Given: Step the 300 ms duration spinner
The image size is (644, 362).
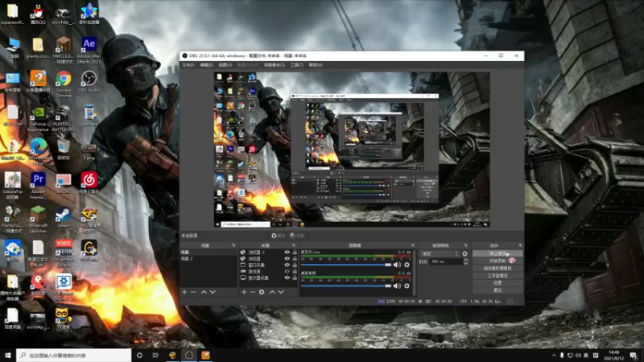Looking at the screenshot, I should 466,261.
